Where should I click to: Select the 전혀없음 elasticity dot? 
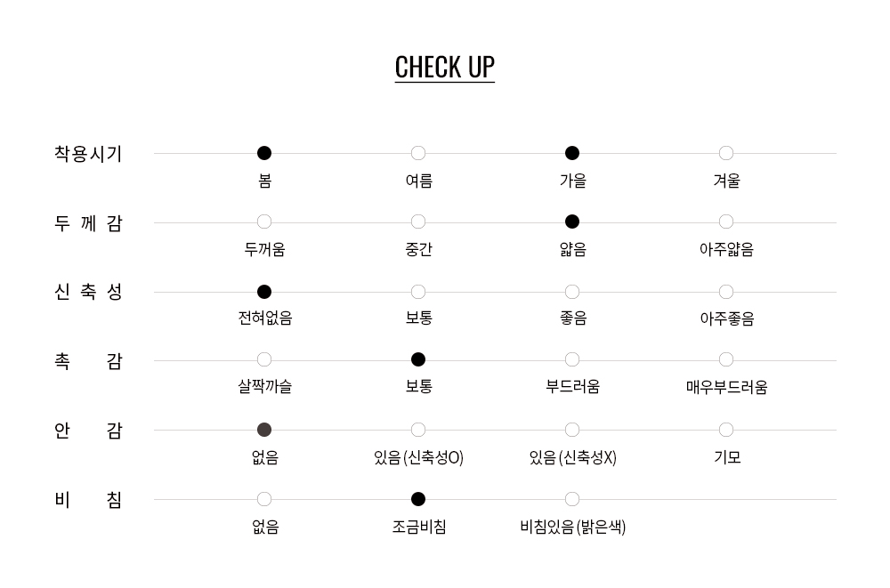(x=264, y=292)
